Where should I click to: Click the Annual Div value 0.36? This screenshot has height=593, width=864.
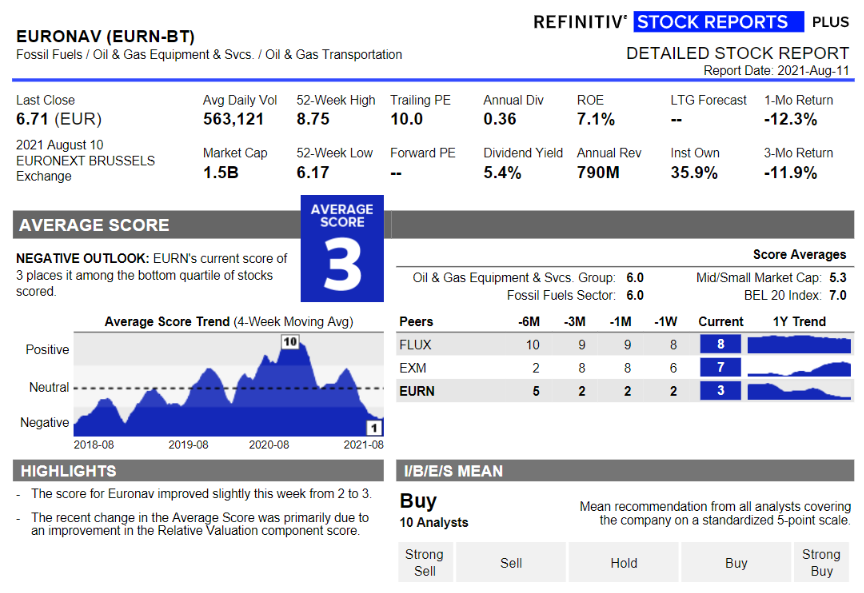(500, 119)
